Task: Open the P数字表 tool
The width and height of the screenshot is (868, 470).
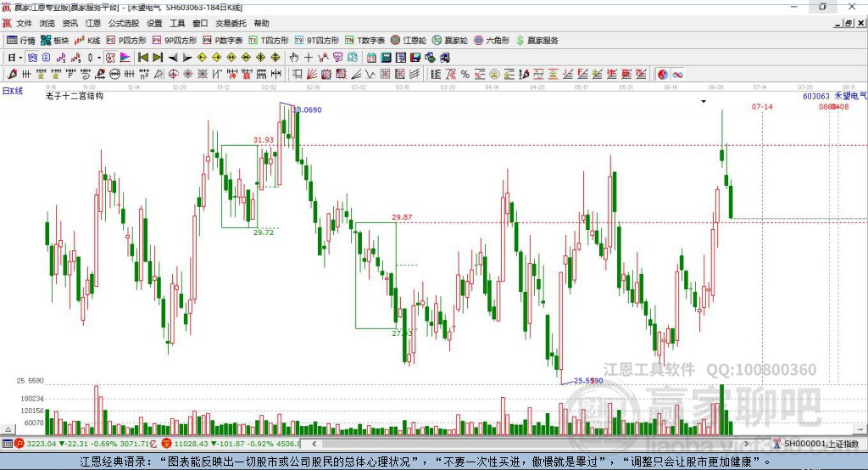Action: point(223,41)
